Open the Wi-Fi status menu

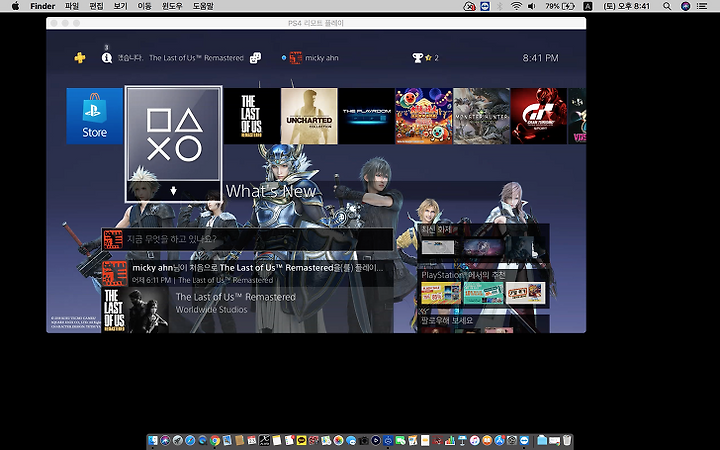pos(516,6)
